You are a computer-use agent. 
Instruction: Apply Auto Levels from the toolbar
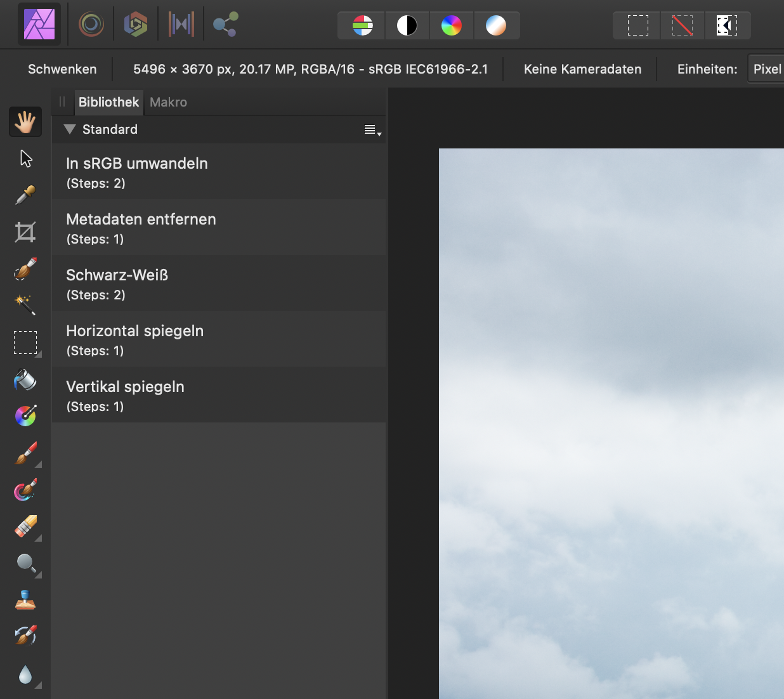[x=362, y=25]
